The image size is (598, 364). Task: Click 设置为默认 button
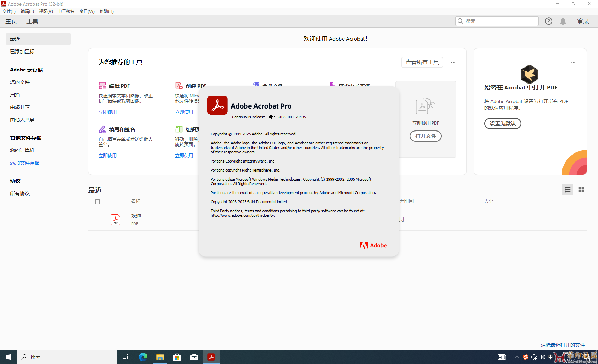(503, 124)
